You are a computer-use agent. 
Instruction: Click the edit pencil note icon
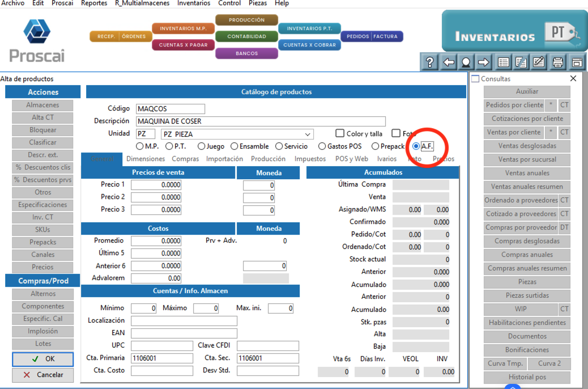click(539, 62)
